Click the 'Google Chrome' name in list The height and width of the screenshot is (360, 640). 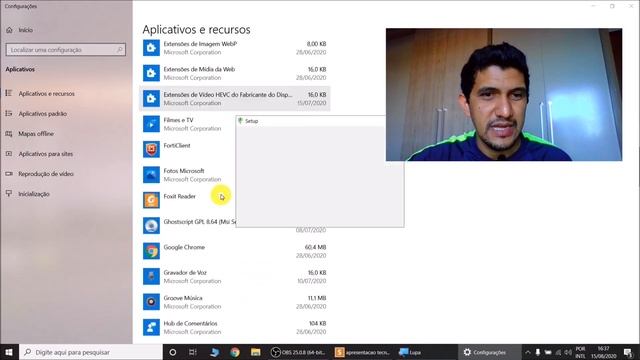click(x=184, y=247)
